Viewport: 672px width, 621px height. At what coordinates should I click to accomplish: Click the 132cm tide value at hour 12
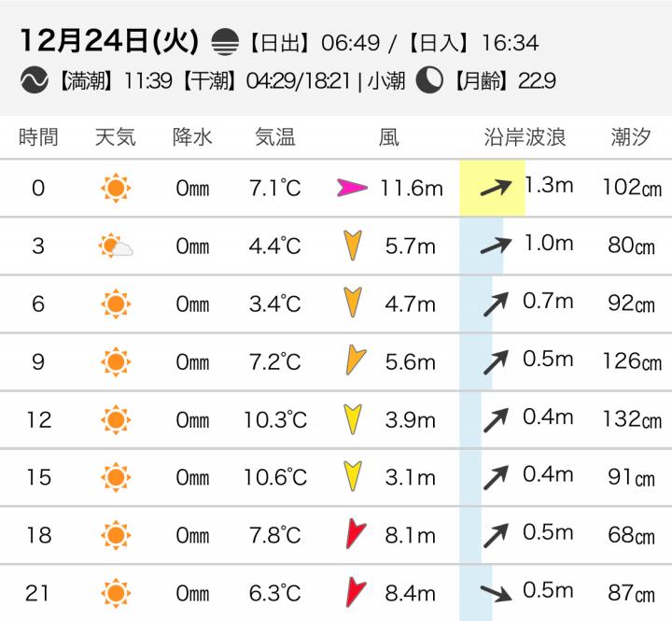(631, 419)
